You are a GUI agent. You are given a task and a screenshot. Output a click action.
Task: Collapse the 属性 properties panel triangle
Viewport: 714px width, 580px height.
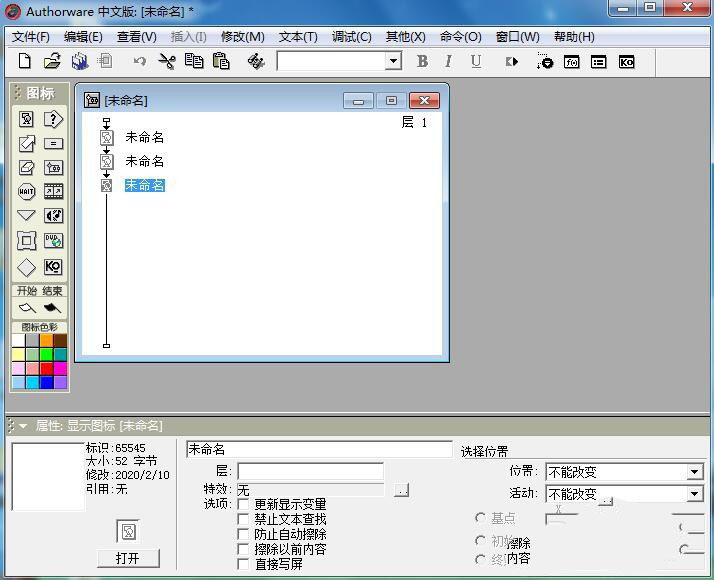[23, 426]
